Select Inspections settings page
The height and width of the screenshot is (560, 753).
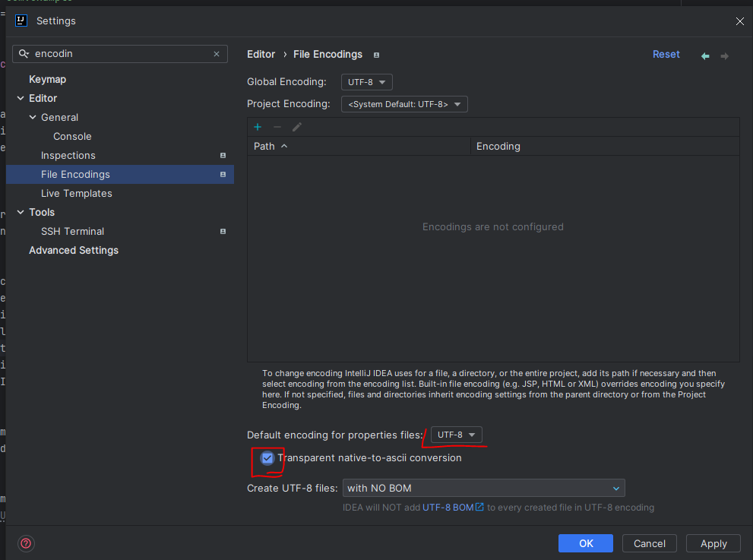coord(68,156)
